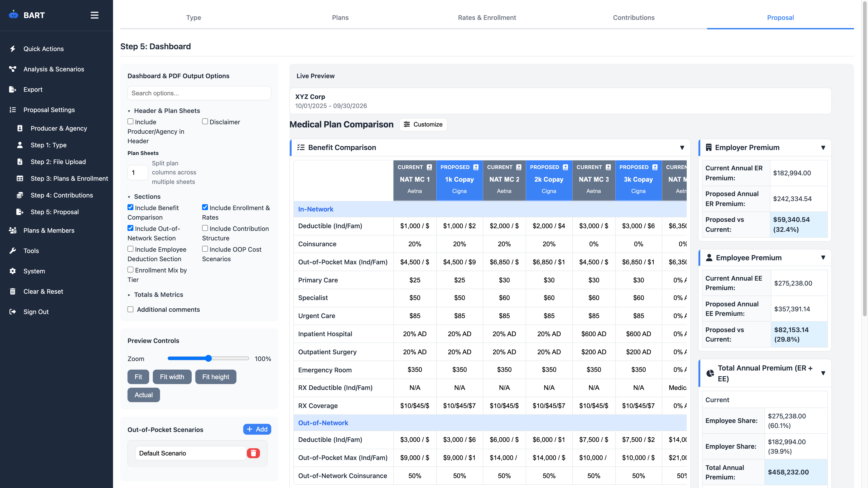Open the Export panel icon
Viewport: 868px width, 488px height.
point(13,89)
